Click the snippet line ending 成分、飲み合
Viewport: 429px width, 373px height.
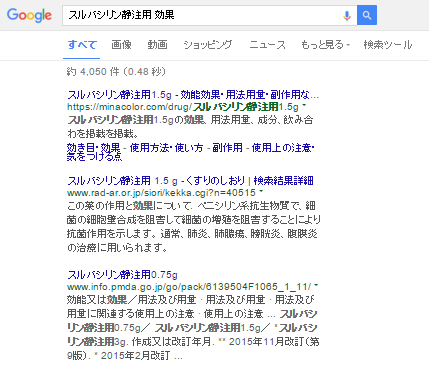click(190, 120)
